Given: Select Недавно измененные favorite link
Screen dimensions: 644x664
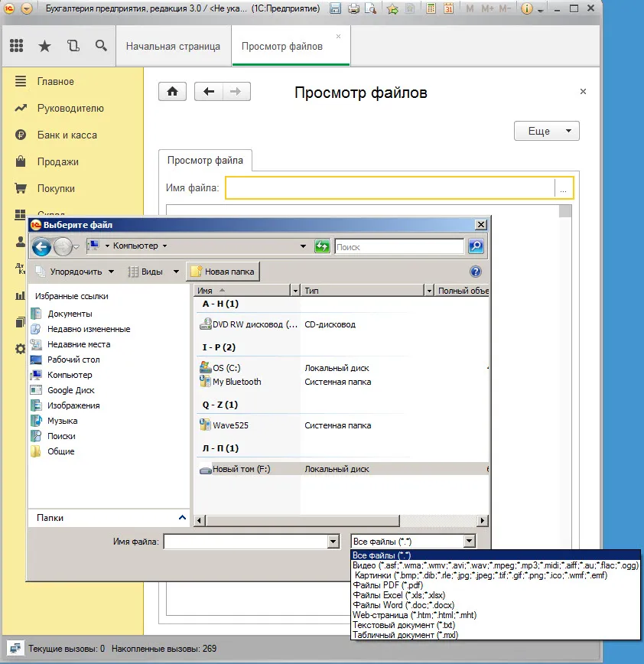Looking at the screenshot, I should click(x=89, y=329).
